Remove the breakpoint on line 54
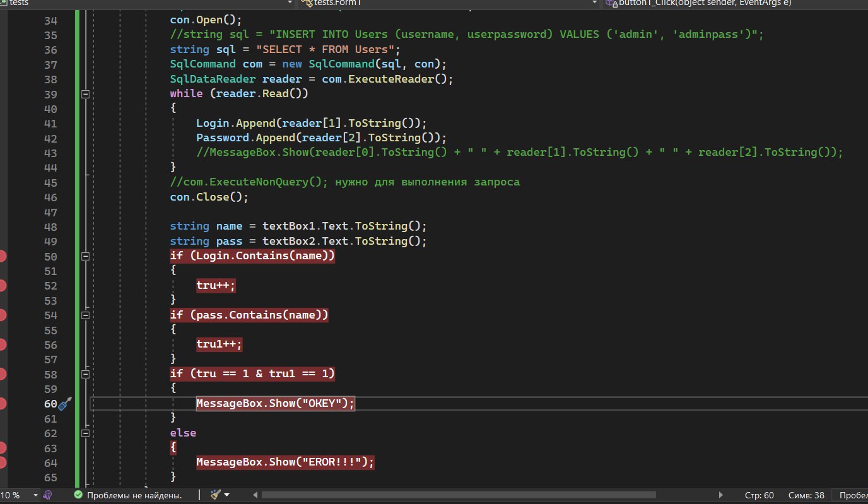This screenshot has height=504, width=868. pos(2,315)
